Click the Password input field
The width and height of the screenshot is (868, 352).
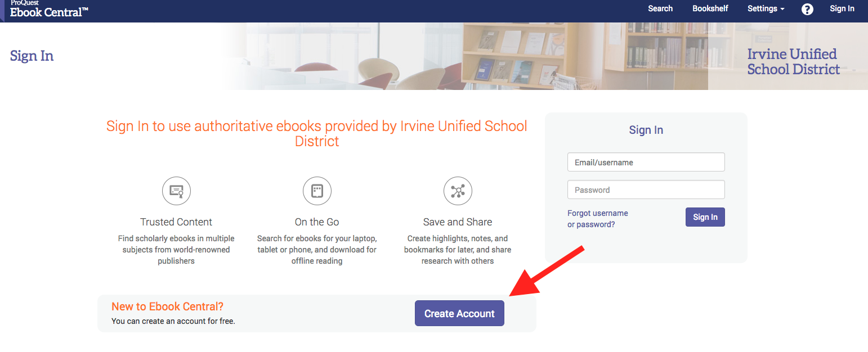point(646,189)
